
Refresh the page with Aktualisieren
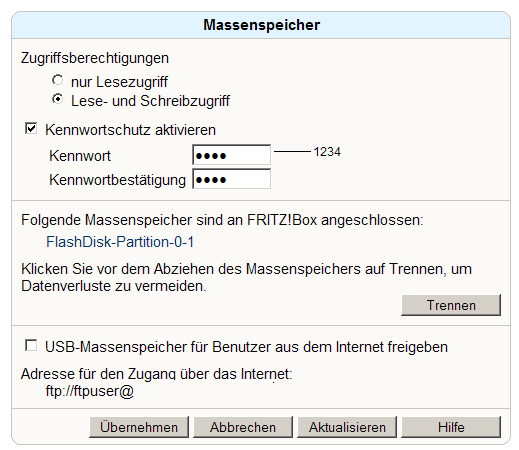pyautogui.click(x=347, y=427)
